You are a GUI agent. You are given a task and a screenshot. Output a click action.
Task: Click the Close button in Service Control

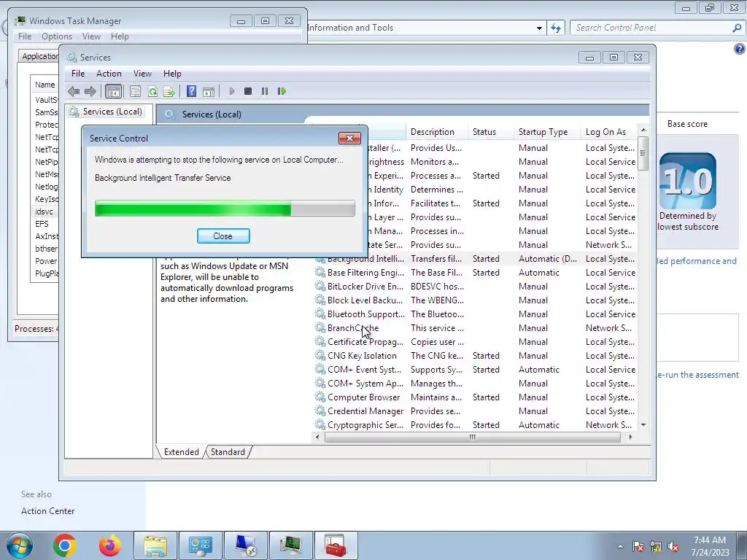point(223,236)
